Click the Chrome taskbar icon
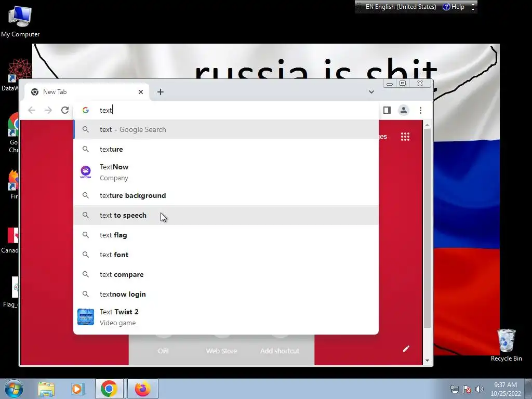 tap(109, 389)
